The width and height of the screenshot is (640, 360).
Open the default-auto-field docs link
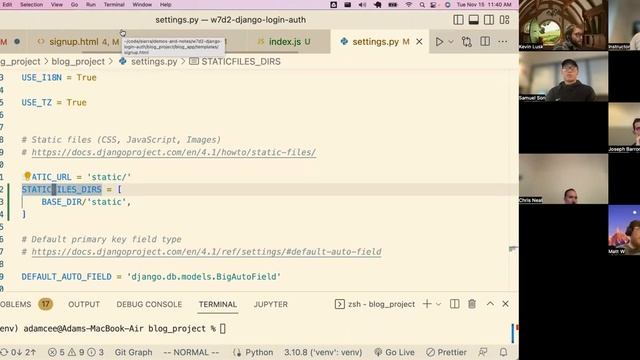click(x=206, y=252)
